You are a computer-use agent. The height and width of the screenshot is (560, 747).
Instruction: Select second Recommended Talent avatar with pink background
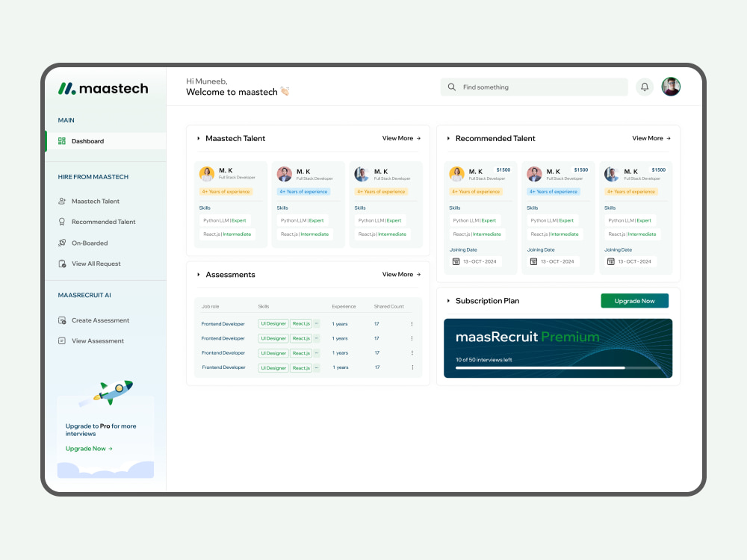pos(535,174)
